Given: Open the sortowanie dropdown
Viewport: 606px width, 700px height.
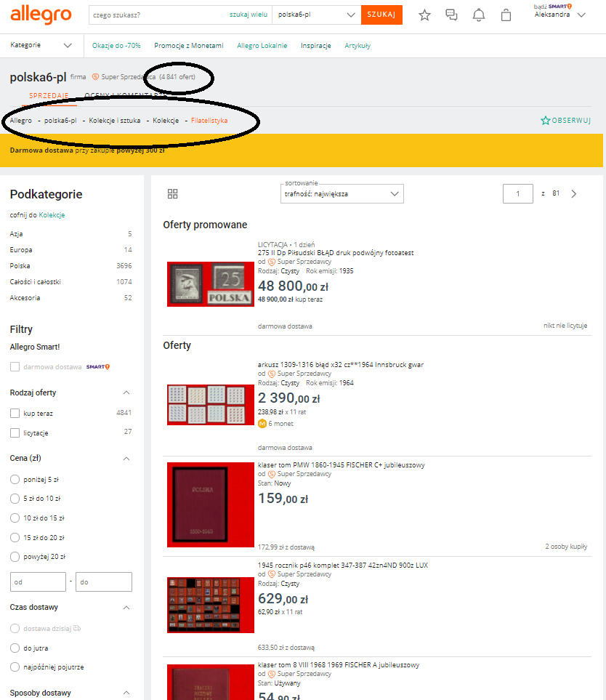Looking at the screenshot, I should pyautogui.click(x=342, y=194).
